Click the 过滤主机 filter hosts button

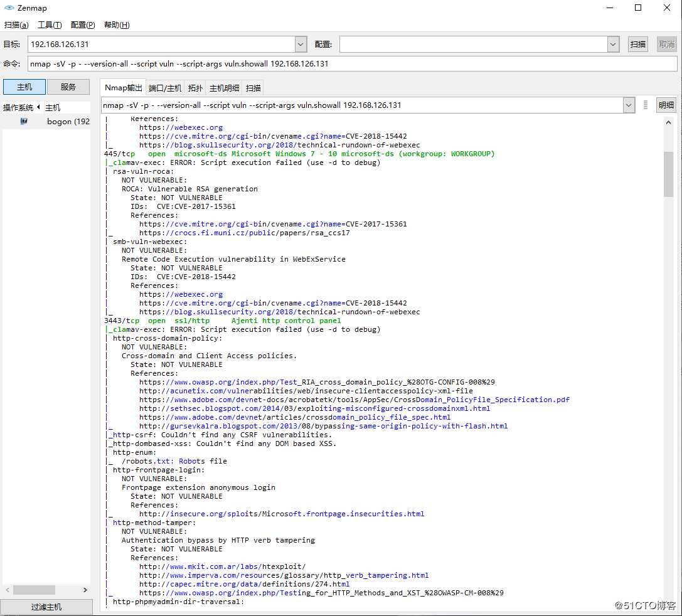(46, 607)
